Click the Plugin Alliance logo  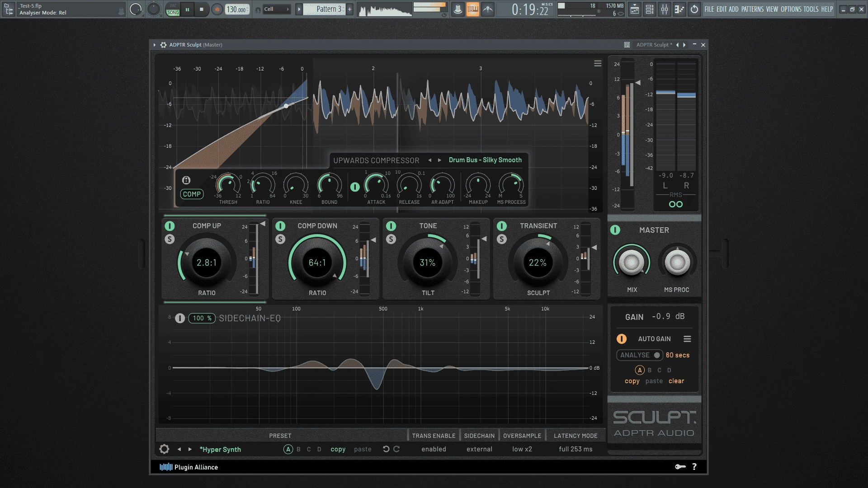[189, 467]
